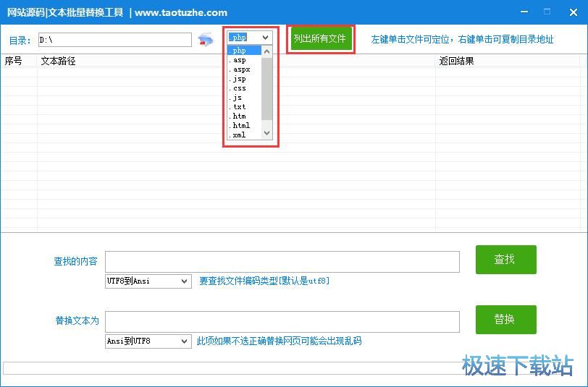
Task: Pick .css from the extension list
Action: tap(245, 88)
